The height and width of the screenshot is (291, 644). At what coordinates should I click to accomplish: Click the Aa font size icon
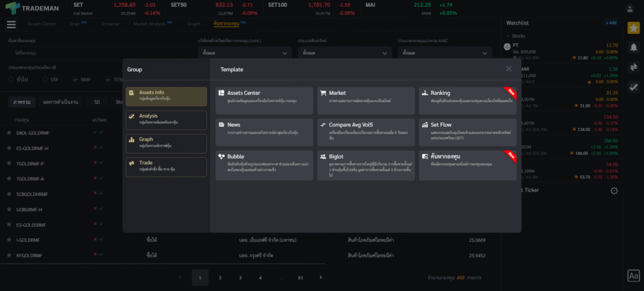pos(633,276)
